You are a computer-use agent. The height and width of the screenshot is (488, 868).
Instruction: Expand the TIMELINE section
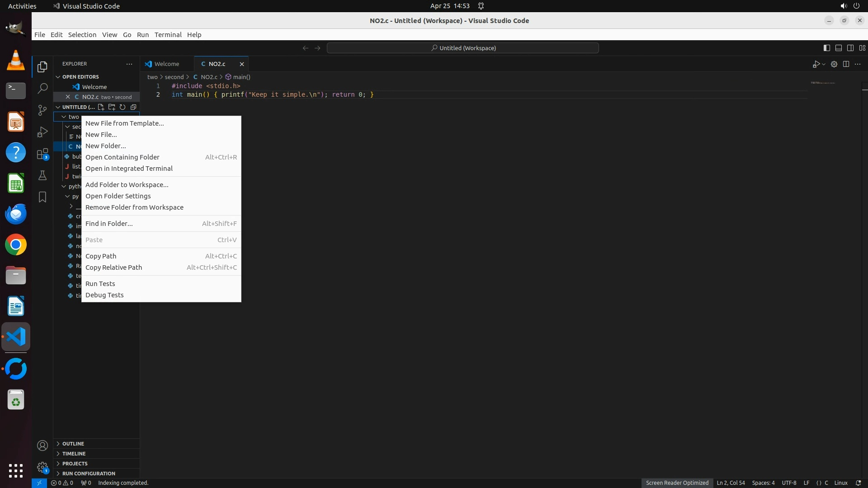74,454
